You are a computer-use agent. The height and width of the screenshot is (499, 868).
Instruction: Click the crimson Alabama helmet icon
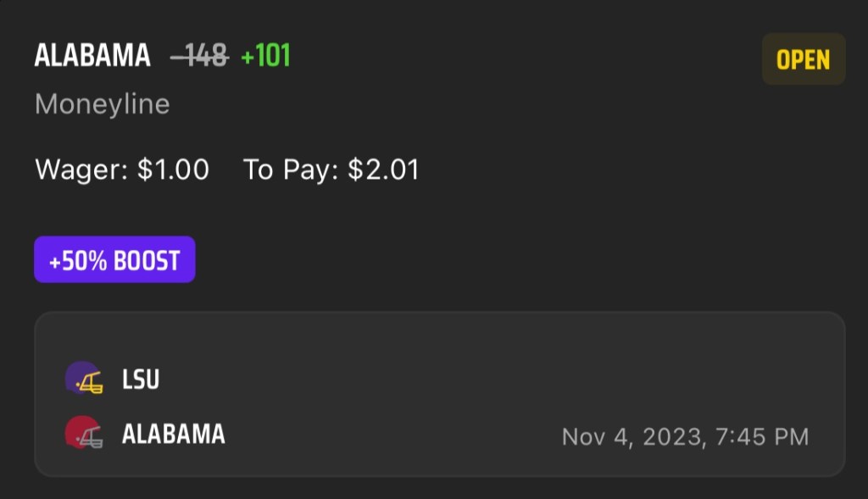click(83, 434)
